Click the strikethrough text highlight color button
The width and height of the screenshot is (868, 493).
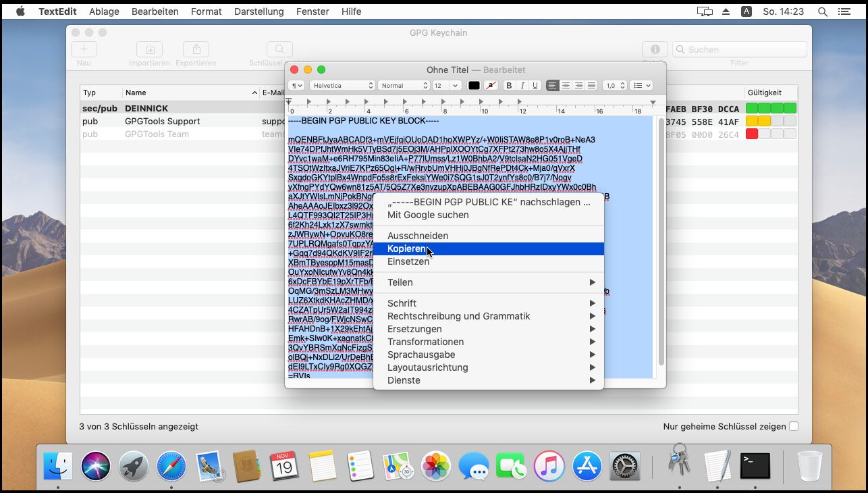point(491,86)
